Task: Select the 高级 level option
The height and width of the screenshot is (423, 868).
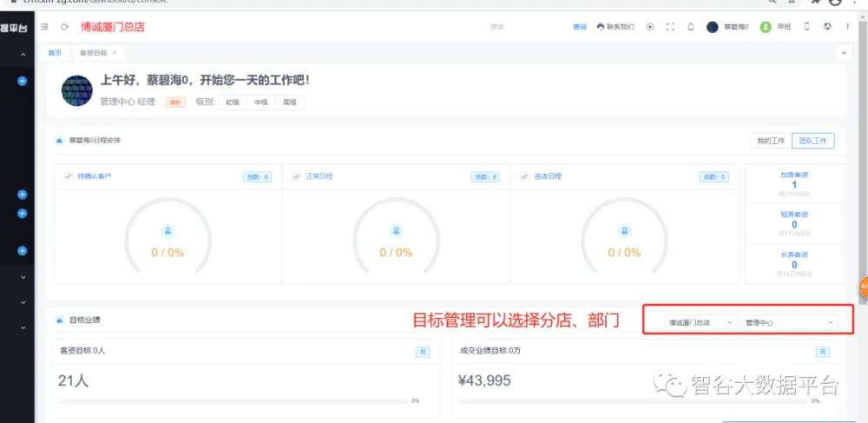Action: pyautogui.click(x=289, y=102)
